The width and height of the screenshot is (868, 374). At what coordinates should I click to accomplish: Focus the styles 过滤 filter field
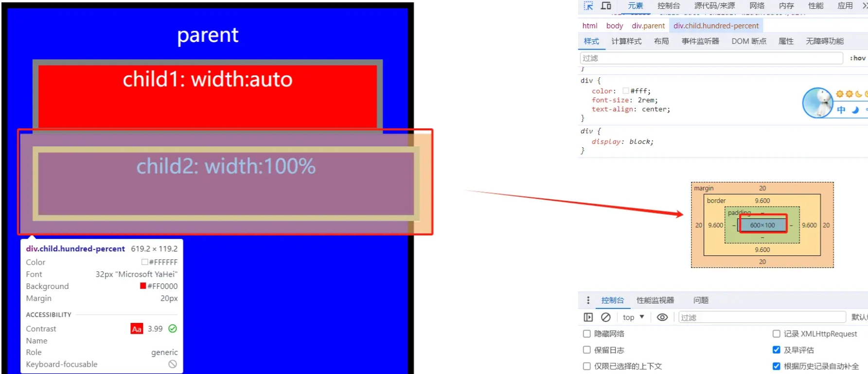[711, 58]
